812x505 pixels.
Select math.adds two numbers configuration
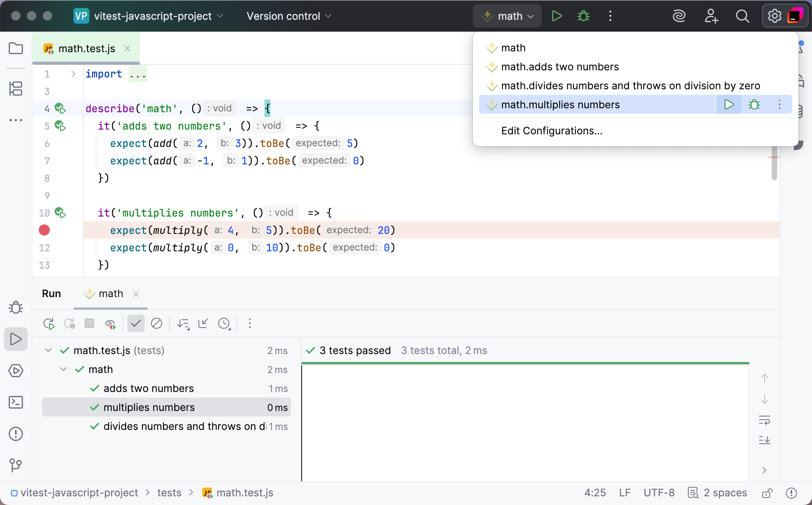coord(560,67)
